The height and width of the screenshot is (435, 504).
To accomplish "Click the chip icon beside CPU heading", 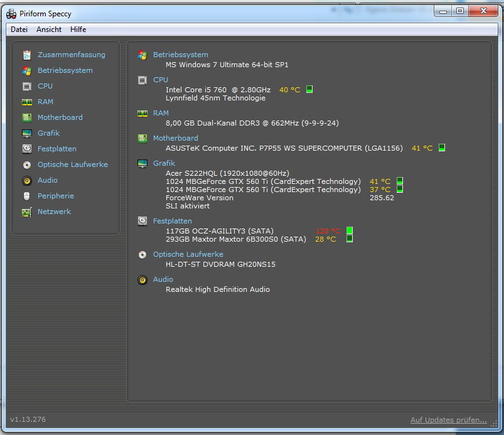I will pyautogui.click(x=142, y=80).
